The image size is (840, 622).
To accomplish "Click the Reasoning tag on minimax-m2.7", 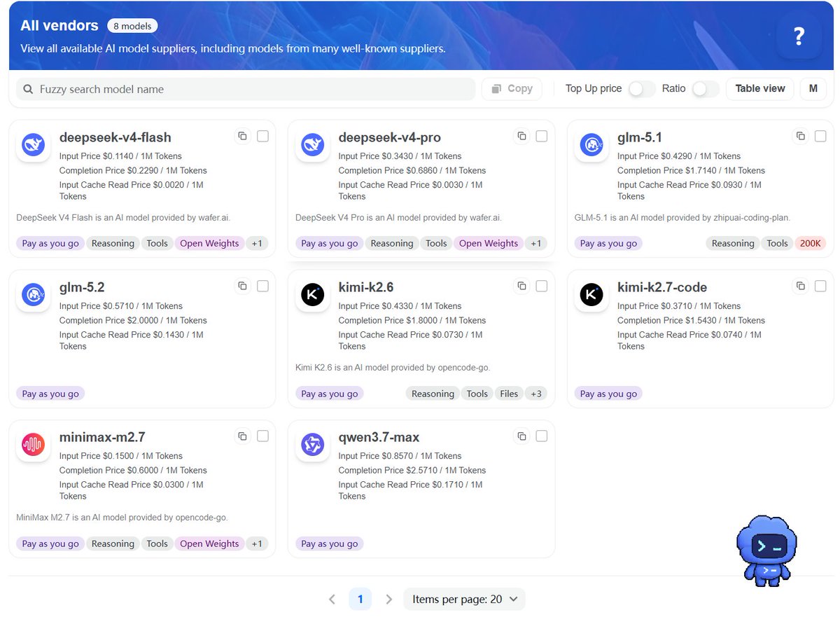I will [x=113, y=544].
